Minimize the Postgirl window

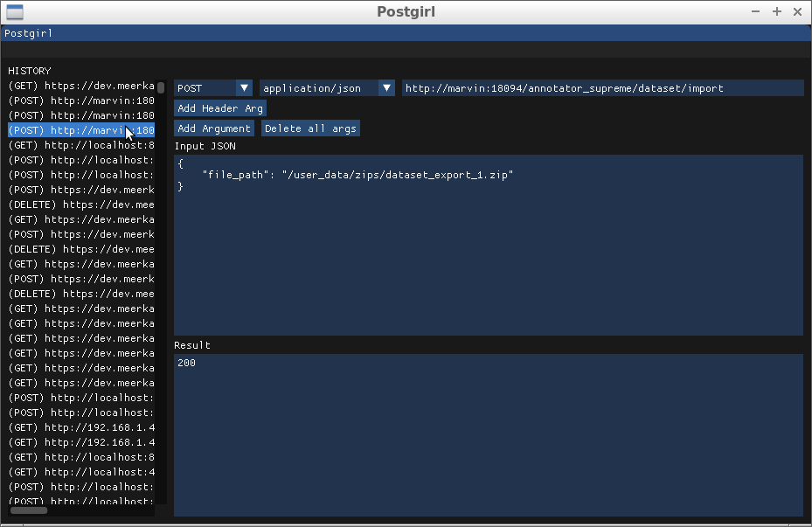(x=755, y=11)
